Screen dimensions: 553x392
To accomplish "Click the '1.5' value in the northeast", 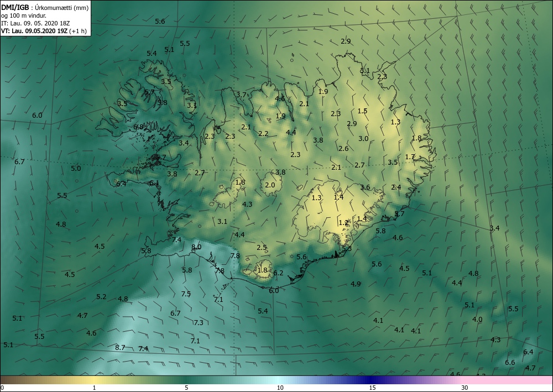I will click(x=363, y=111).
